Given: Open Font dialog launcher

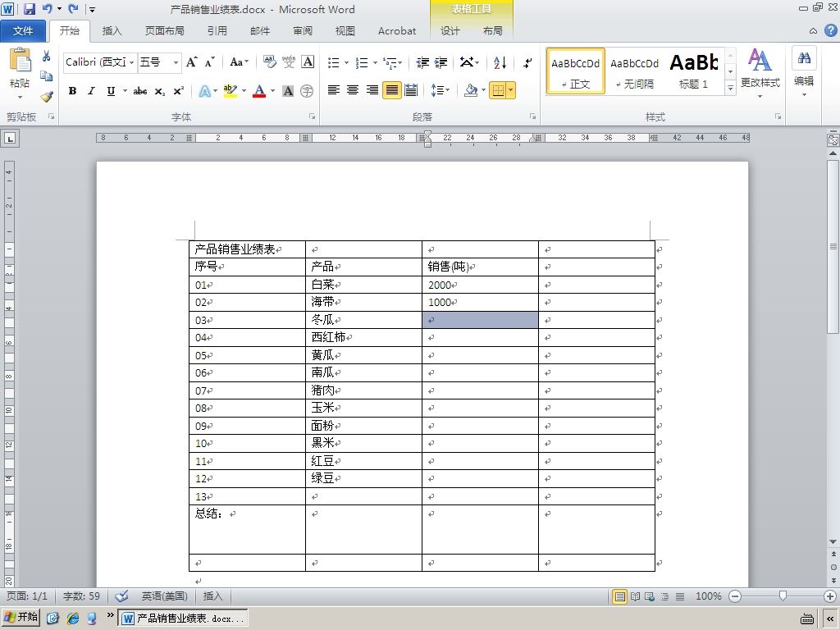Looking at the screenshot, I should [x=312, y=116].
